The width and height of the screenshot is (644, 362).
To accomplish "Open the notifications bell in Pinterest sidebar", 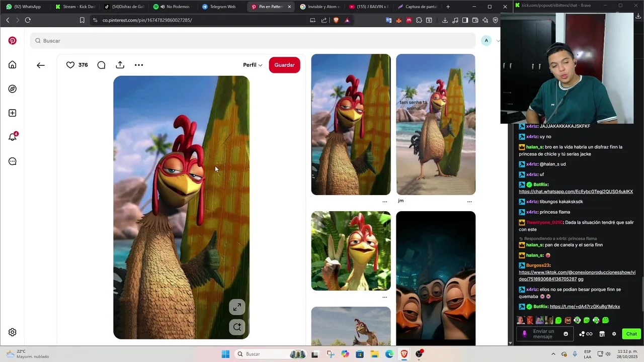I will click(13, 137).
